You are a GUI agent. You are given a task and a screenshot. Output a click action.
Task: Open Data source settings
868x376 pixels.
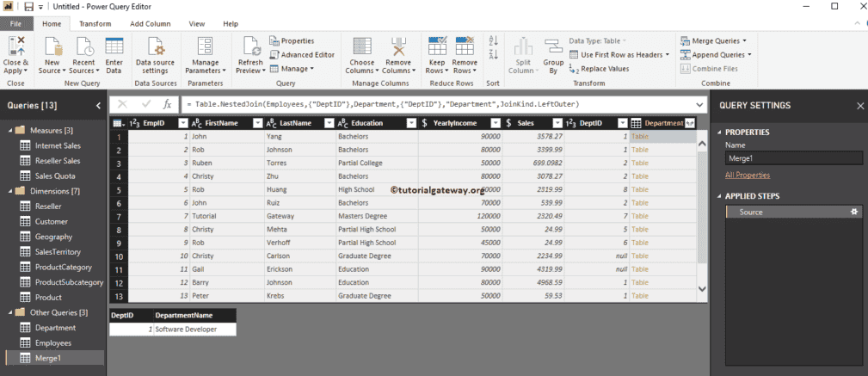155,56
